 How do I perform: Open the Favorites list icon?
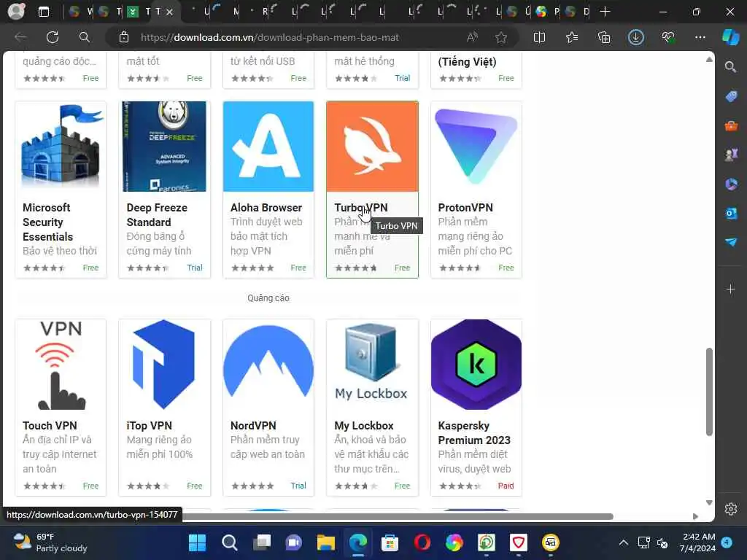pos(572,37)
